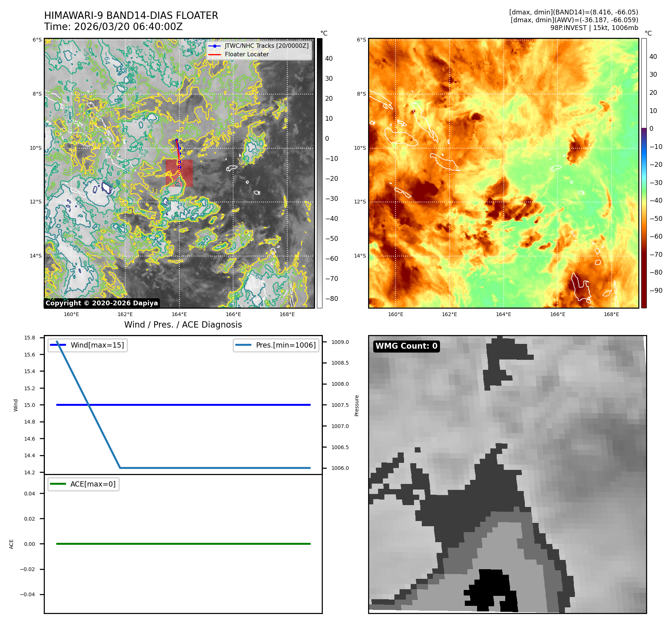Viewport: 672px width, 627px height.
Task: Click the grayscale Band14 temperature colorbar
Action: 320,173
